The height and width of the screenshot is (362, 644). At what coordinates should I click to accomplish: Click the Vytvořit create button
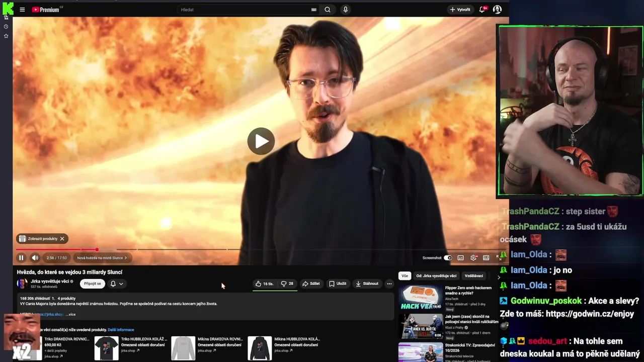pyautogui.click(x=460, y=10)
